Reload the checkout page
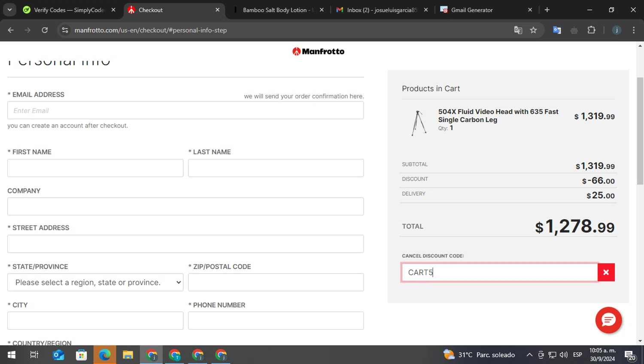 (x=45, y=30)
